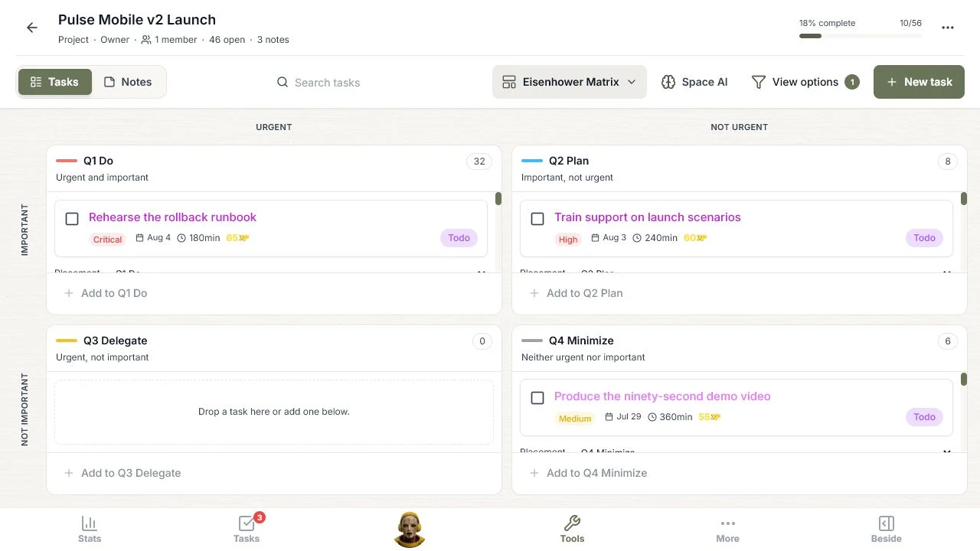Open the More dots in bottom bar
980x551 pixels.
[727, 529]
